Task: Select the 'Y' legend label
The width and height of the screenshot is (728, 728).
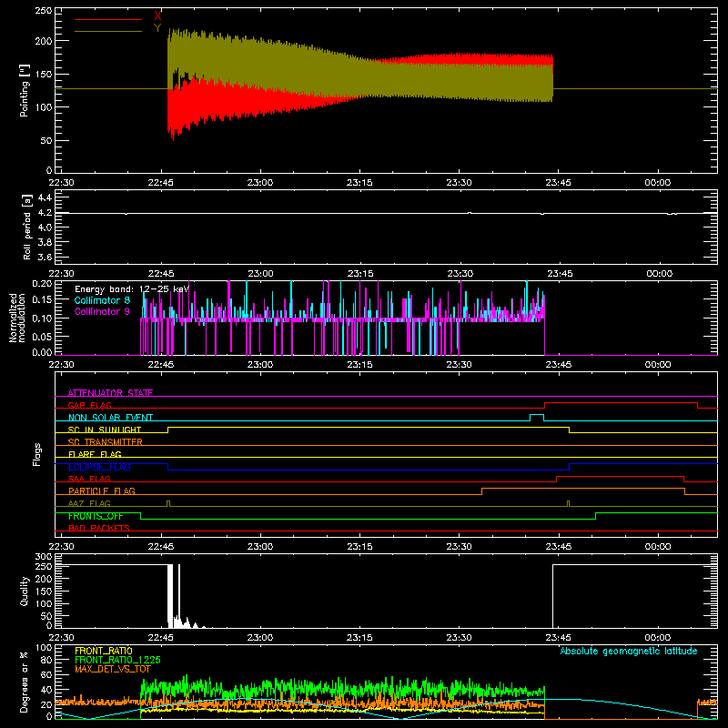Action: (157, 28)
